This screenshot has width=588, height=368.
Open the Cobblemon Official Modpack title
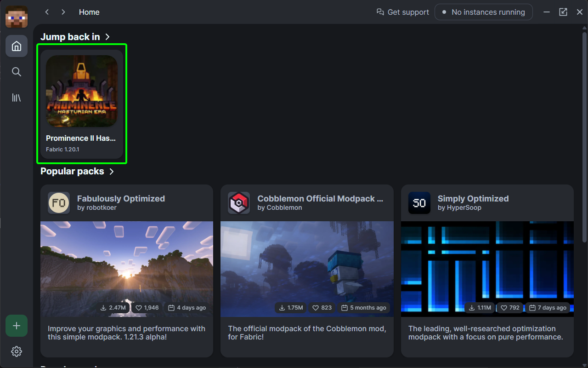pyautogui.click(x=320, y=199)
